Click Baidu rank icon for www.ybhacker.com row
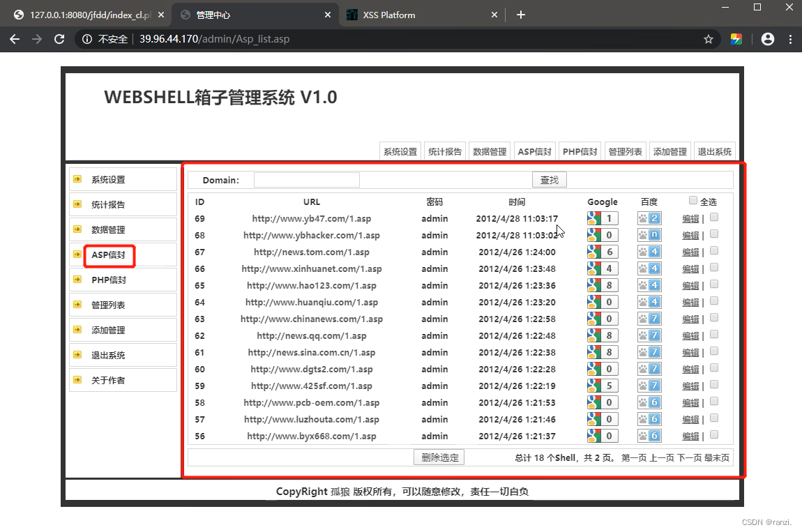Screen dimensions: 802x532 pyautogui.click(x=649, y=235)
